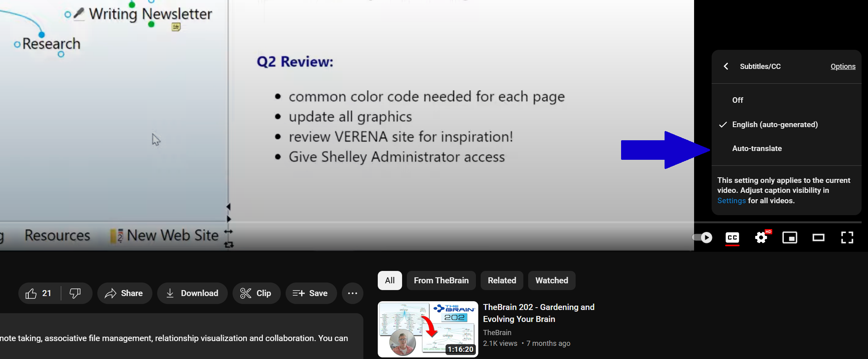Share this video

pyautogui.click(x=124, y=293)
